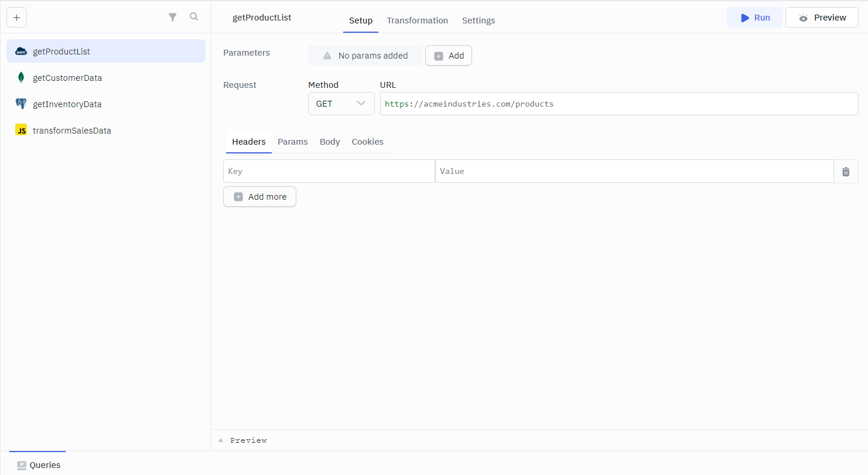Click the search magnifier icon

tap(194, 17)
